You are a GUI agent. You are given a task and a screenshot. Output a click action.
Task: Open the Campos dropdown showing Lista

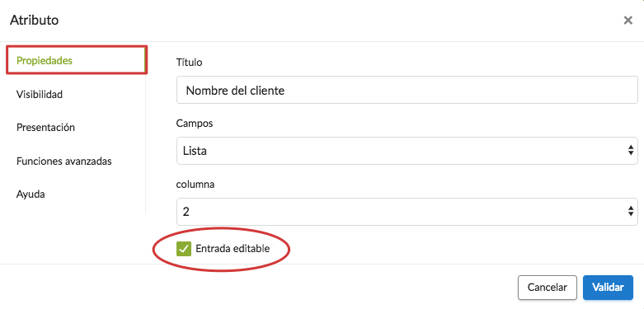pos(407,151)
